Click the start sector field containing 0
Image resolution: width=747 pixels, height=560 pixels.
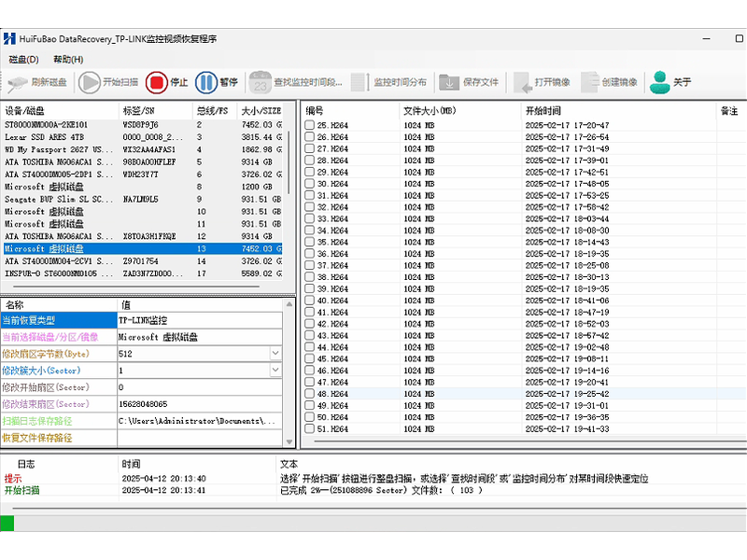point(200,387)
